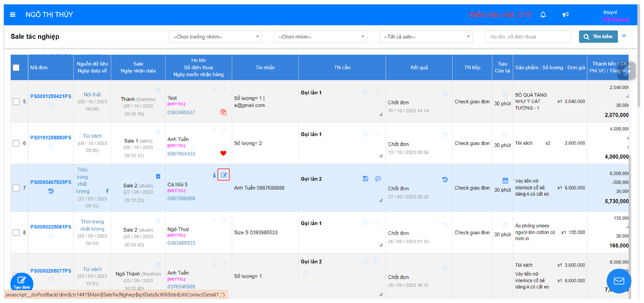Screen dimensions: 644x303
Task: Click the red heart icon for Anh Tuấn
Action: pos(223,153)
